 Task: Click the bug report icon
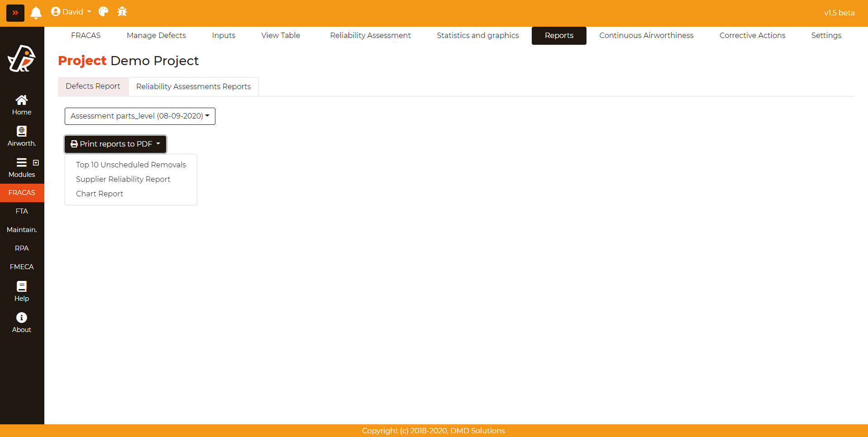coord(122,12)
